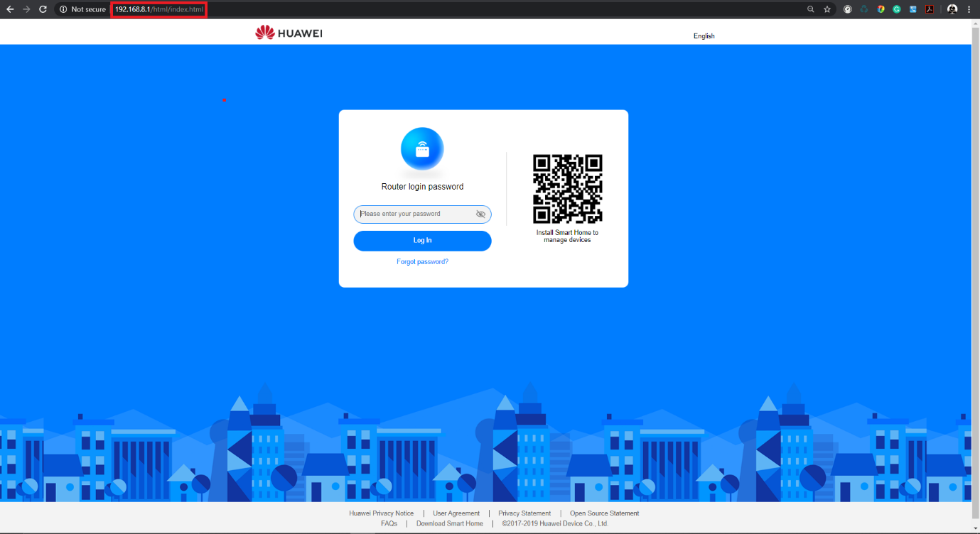Open the blue phone extension icon
Screen dimensions: 980x534
[x=913, y=9]
